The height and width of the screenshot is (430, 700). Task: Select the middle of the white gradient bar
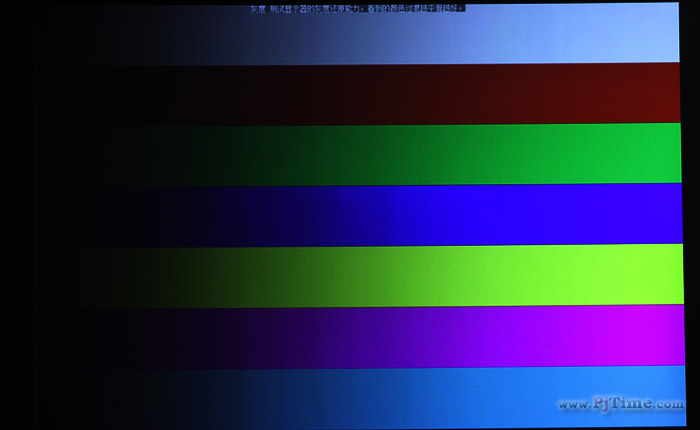coord(360,36)
